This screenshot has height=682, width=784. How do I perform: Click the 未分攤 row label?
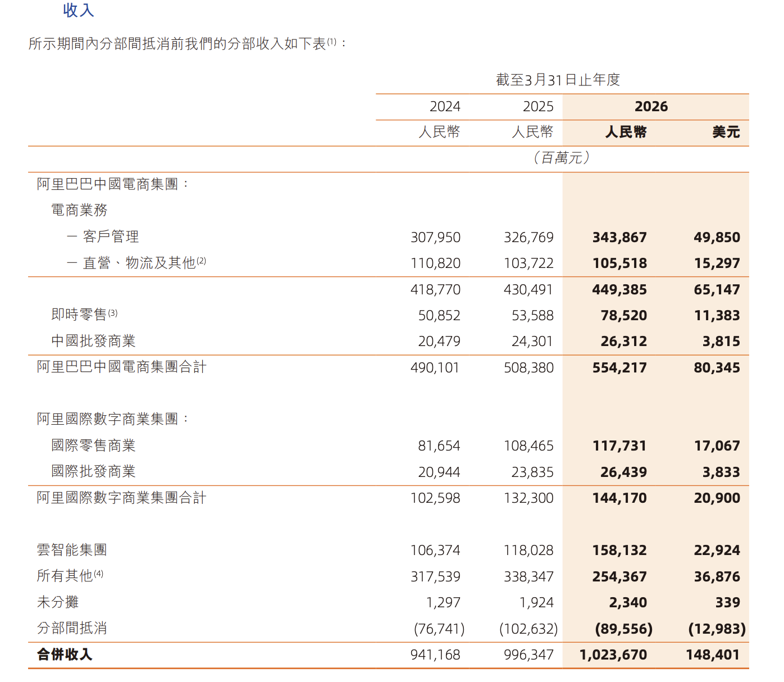coord(58,602)
